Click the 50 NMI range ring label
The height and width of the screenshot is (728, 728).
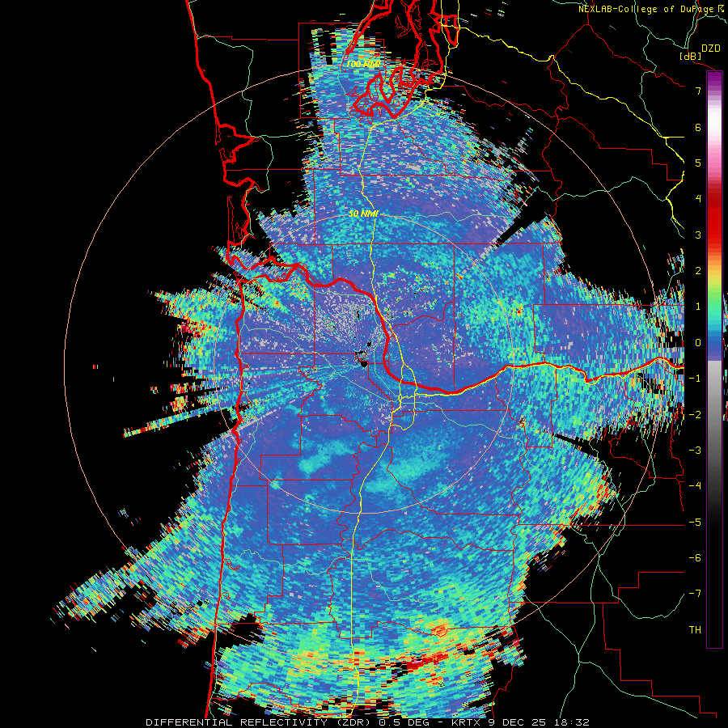pos(363,214)
